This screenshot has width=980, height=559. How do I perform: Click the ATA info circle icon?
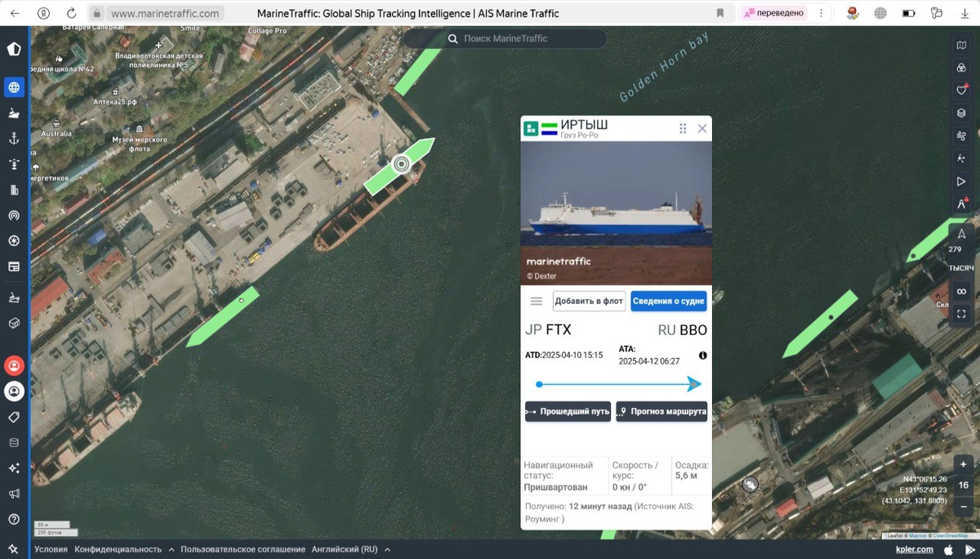coord(703,356)
